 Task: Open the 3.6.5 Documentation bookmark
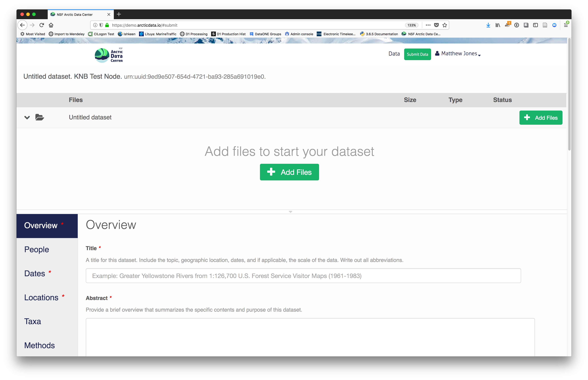[x=379, y=34]
